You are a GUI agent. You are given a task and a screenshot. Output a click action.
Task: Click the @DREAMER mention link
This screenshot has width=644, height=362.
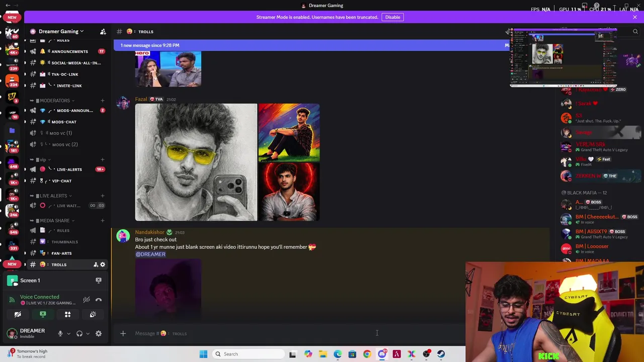(x=150, y=254)
